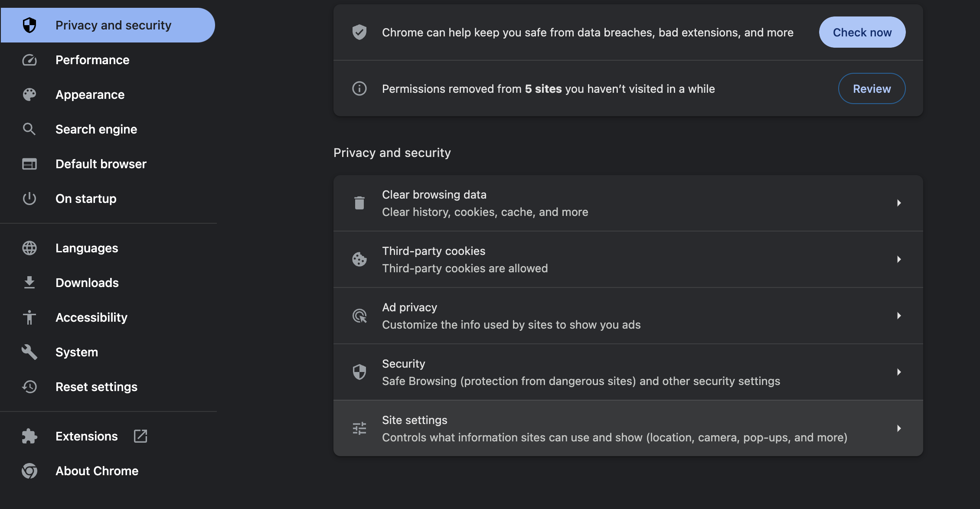Click the Downloads arrow icon
The width and height of the screenshot is (980, 509).
29,283
